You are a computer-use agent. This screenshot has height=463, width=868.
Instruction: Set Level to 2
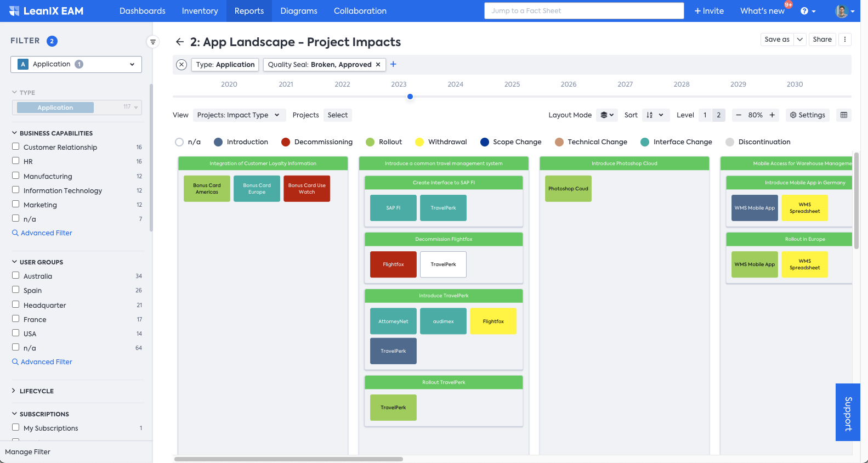(719, 115)
